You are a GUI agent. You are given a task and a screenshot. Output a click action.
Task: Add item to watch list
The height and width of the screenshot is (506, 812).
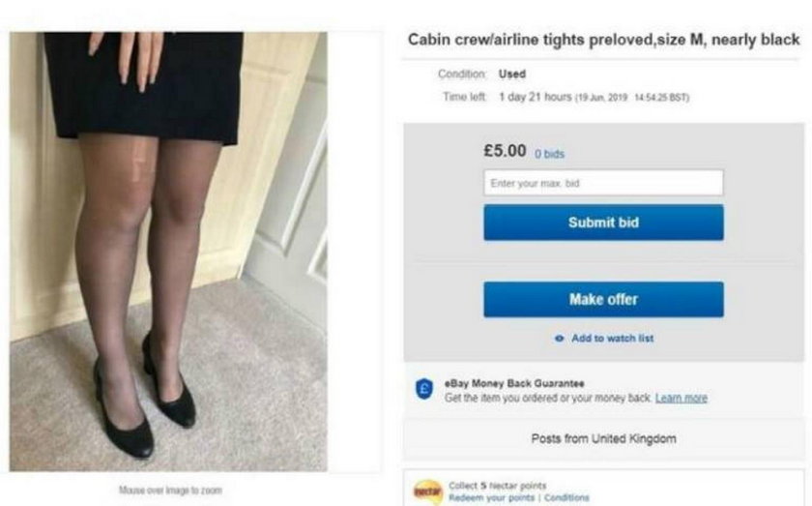pyautogui.click(x=612, y=339)
